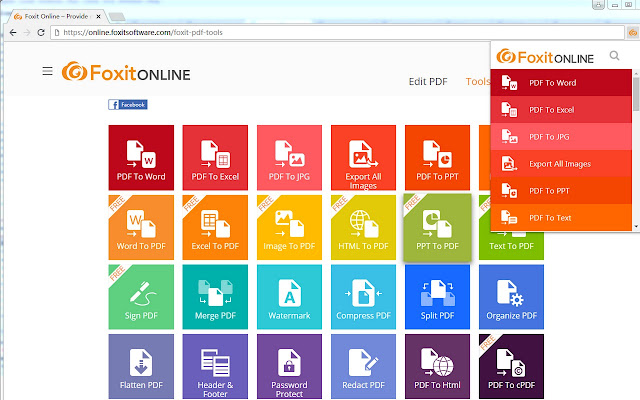Click the search magnifier in Foxit popup
The height and width of the screenshot is (400, 640).
coord(614,56)
